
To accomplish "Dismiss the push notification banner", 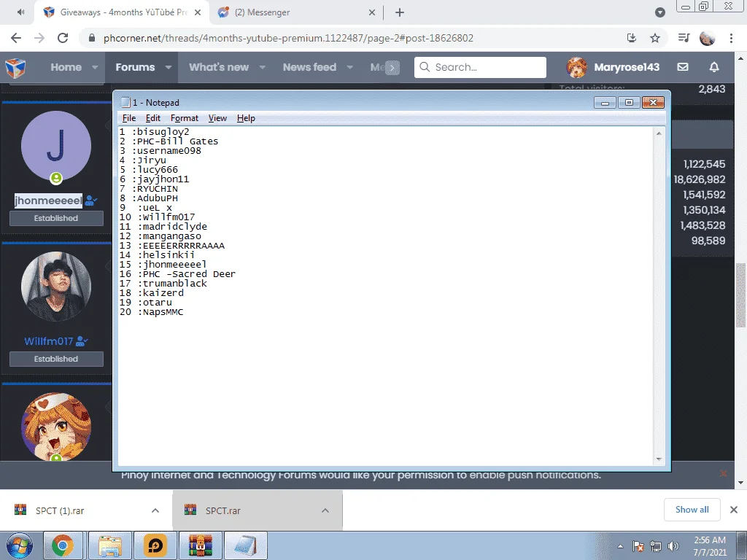I will pos(724,473).
